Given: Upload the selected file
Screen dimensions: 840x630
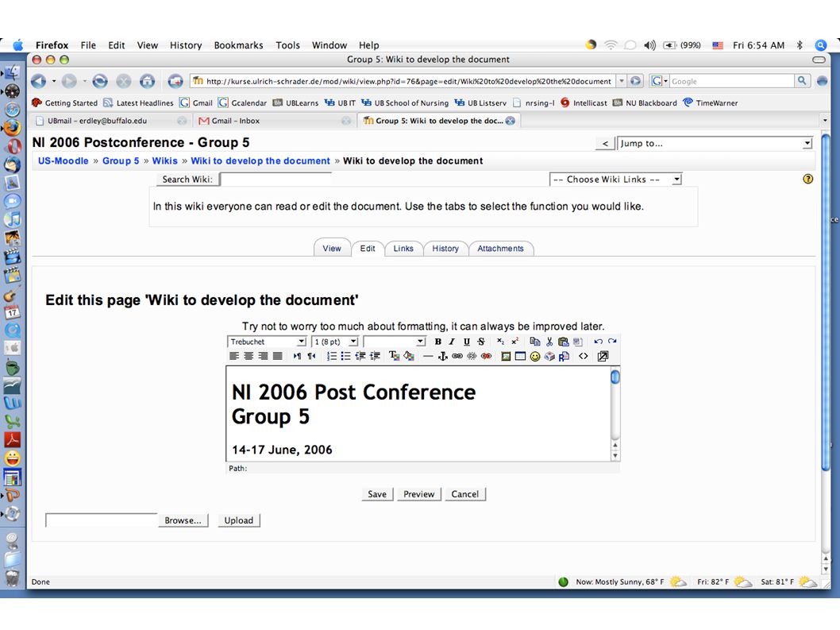Looking at the screenshot, I should (x=239, y=520).
